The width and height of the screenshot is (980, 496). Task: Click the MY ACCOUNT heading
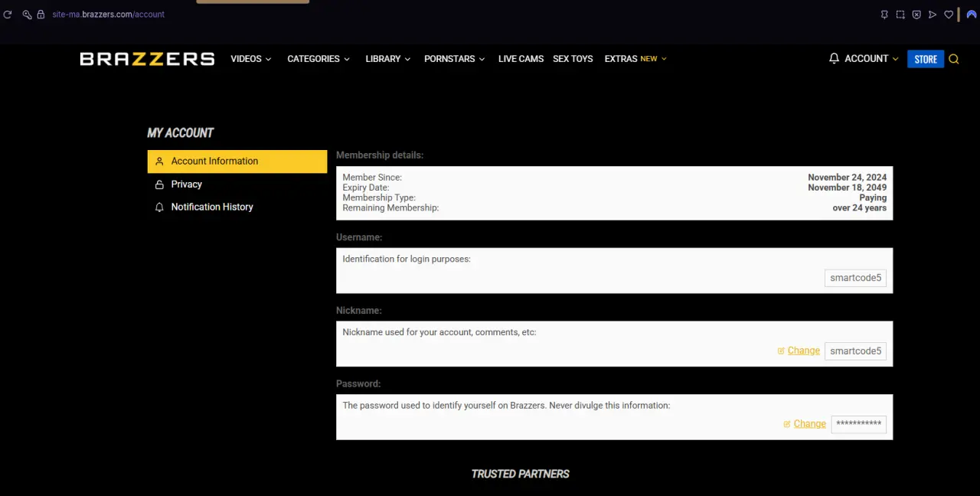click(x=180, y=132)
